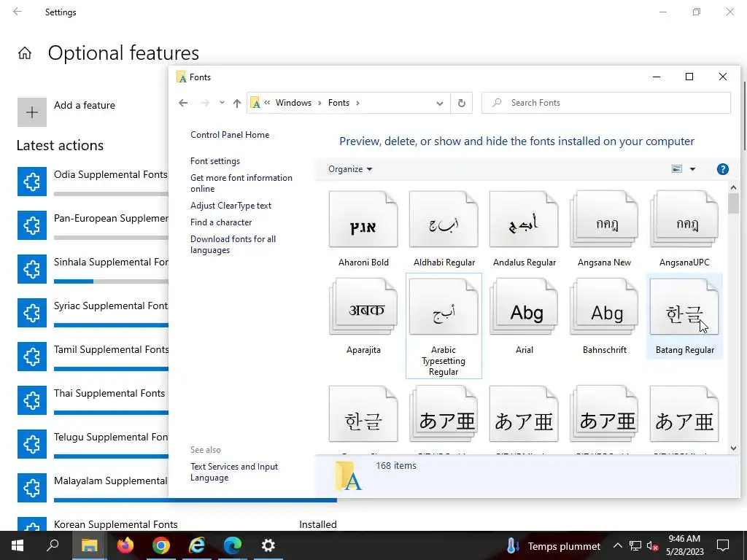Screen dimensions: 747x560
Task: Open the taskbar clock and date
Action: [684, 545]
